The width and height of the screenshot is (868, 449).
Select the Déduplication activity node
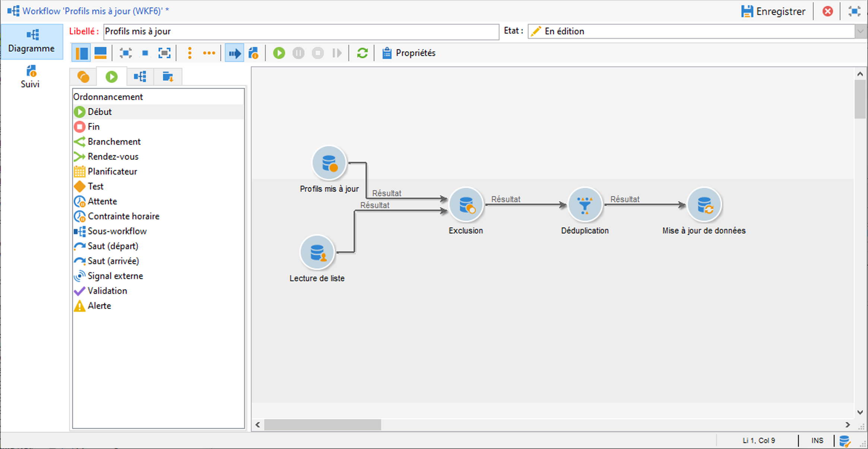coord(585,205)
